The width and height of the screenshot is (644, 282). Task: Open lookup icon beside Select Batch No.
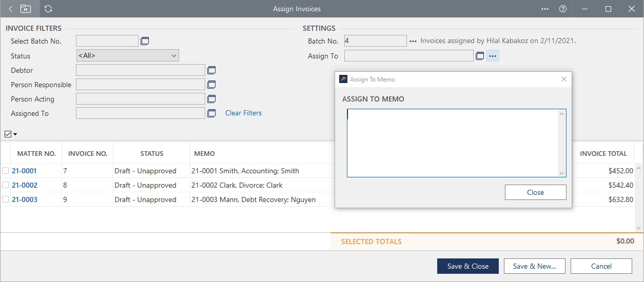[145, 41]
